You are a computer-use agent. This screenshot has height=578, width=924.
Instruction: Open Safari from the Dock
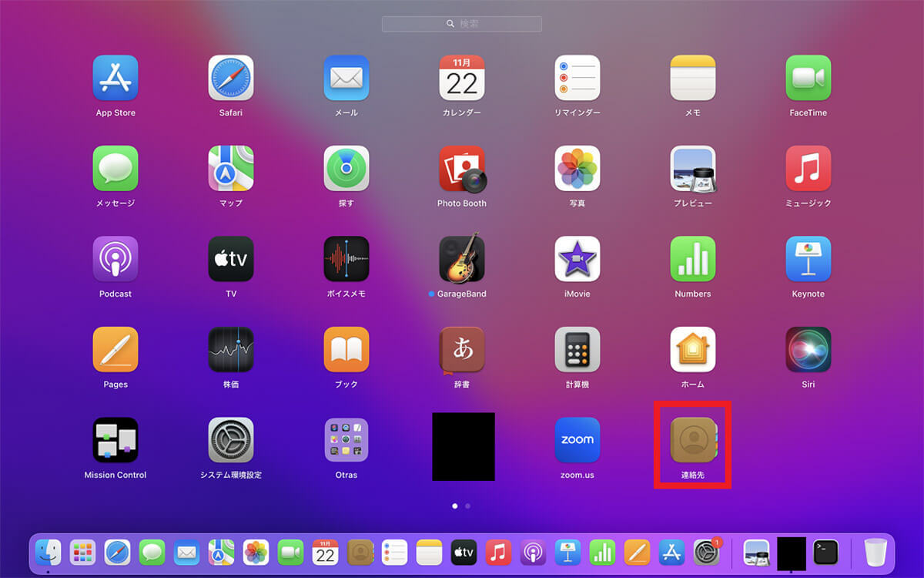tap(117, 552)
